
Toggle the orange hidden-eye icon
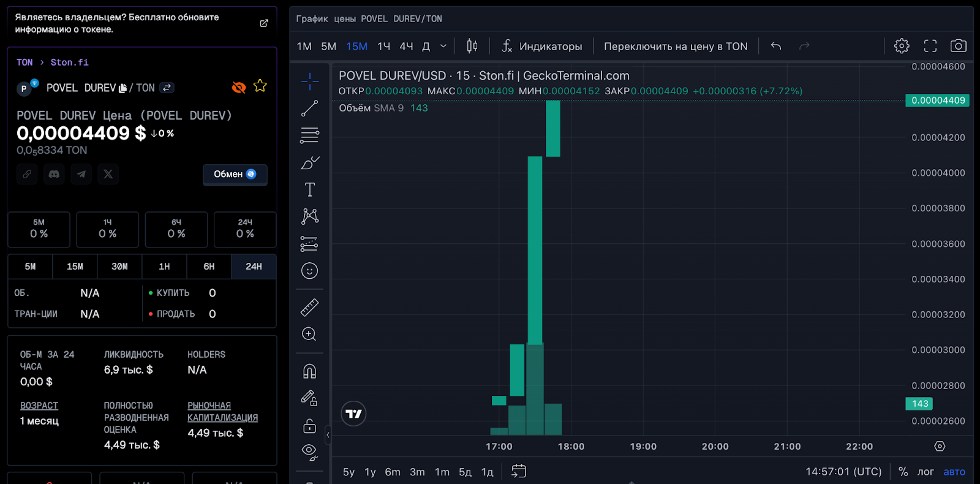pos(239,88)
